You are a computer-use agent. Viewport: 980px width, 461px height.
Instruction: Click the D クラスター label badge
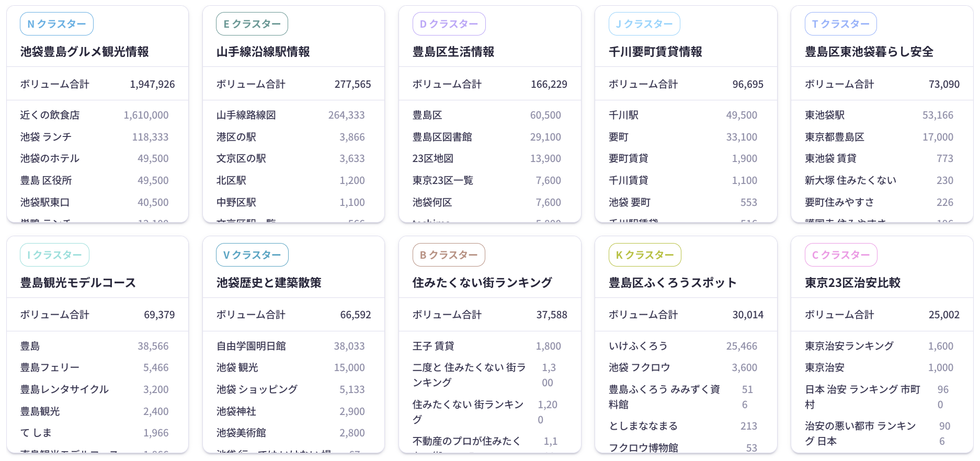click(449, 24)
